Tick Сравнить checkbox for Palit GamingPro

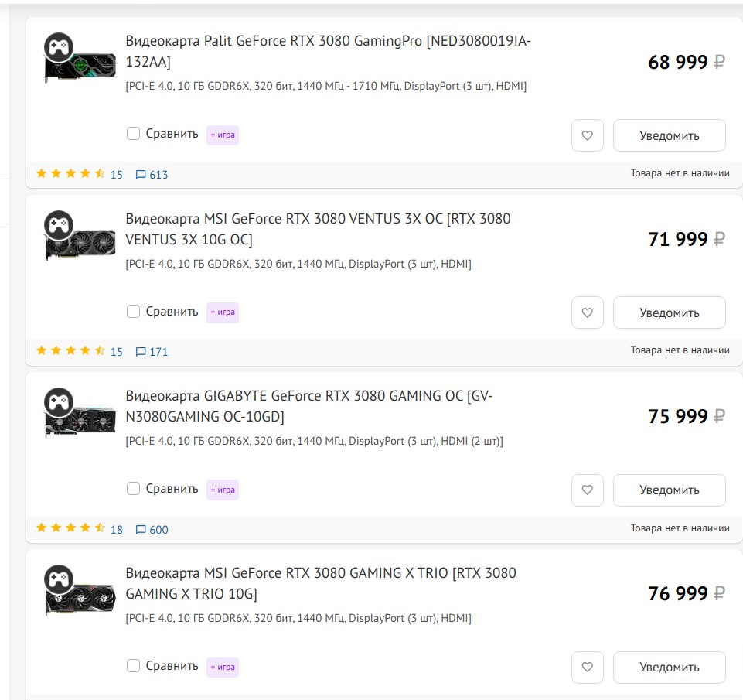133,134
